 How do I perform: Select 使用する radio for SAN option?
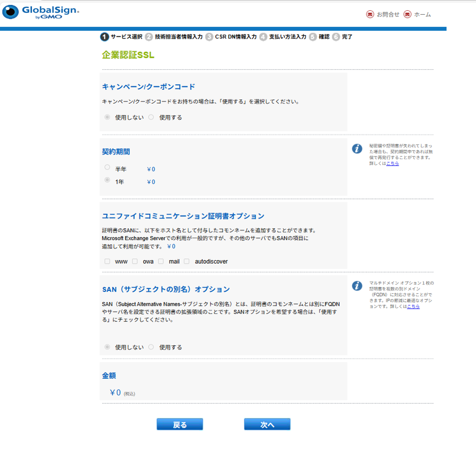point(151,347)
